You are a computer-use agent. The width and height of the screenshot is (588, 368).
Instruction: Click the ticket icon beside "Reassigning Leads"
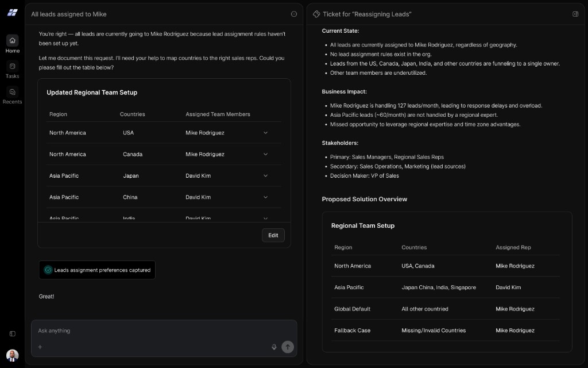(316, 14)
